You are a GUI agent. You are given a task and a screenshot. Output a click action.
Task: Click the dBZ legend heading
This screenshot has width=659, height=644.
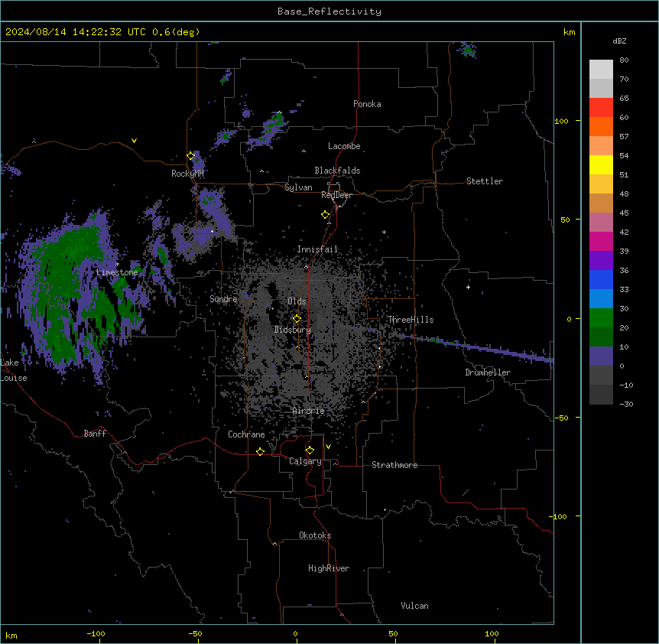[x=619, y=41]
